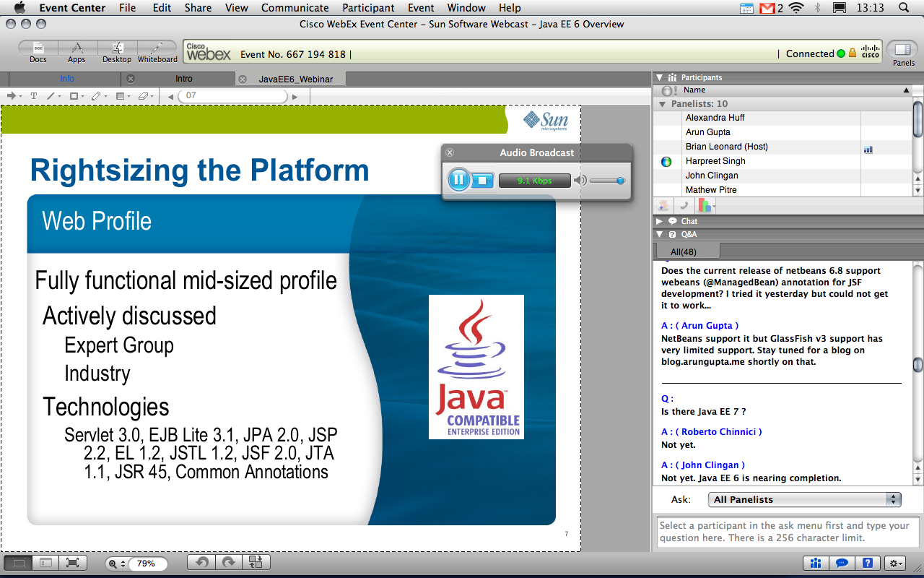Switch to standard slide view

pos(19,563)
